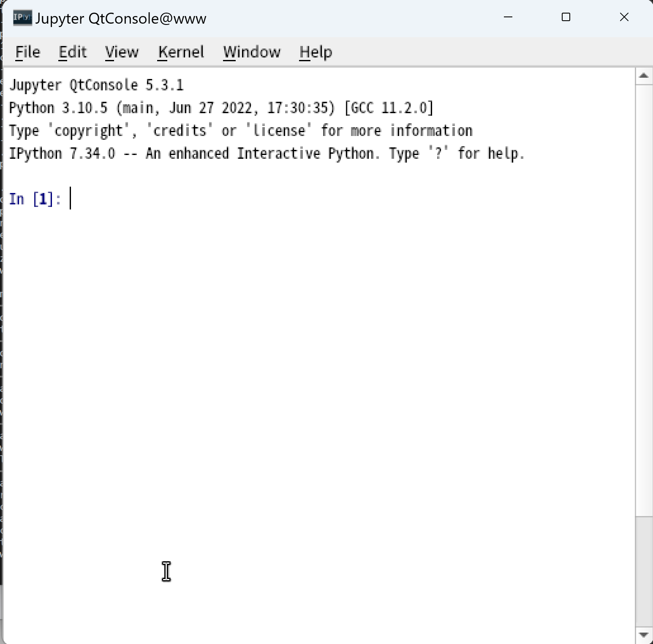The width and height of the screenshot is (653, 644).
Task: Click the 'license' word in banner
Action: click(279, 130)
